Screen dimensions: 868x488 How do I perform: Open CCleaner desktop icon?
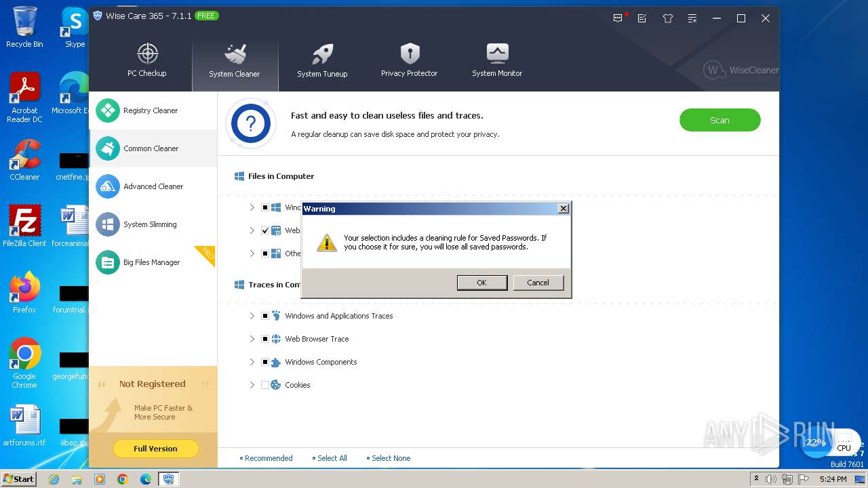click(x=24, y=160)
